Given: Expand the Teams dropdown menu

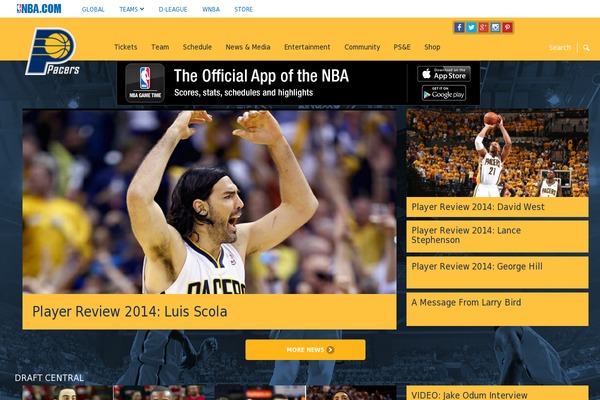Looking at the screenshot, I should 131,9.
